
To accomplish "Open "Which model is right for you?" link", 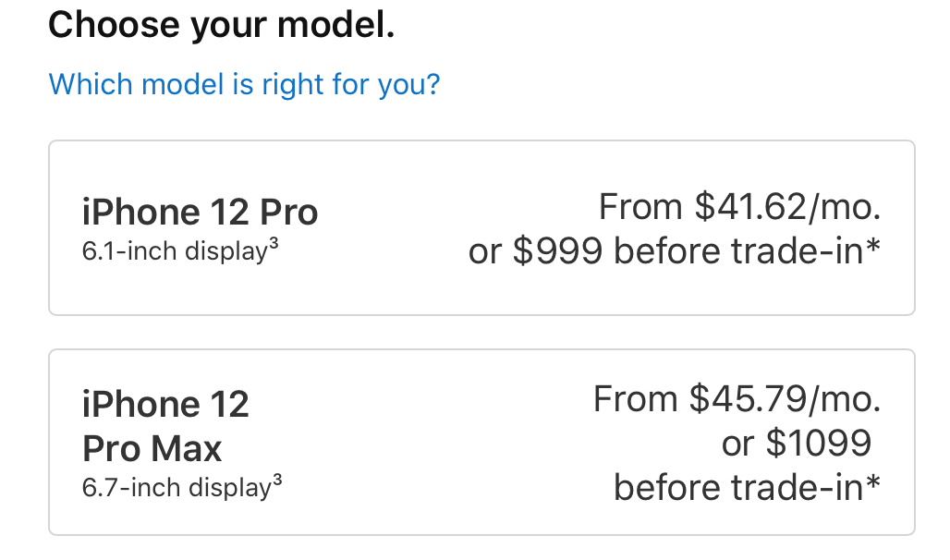I will point(244,85).
